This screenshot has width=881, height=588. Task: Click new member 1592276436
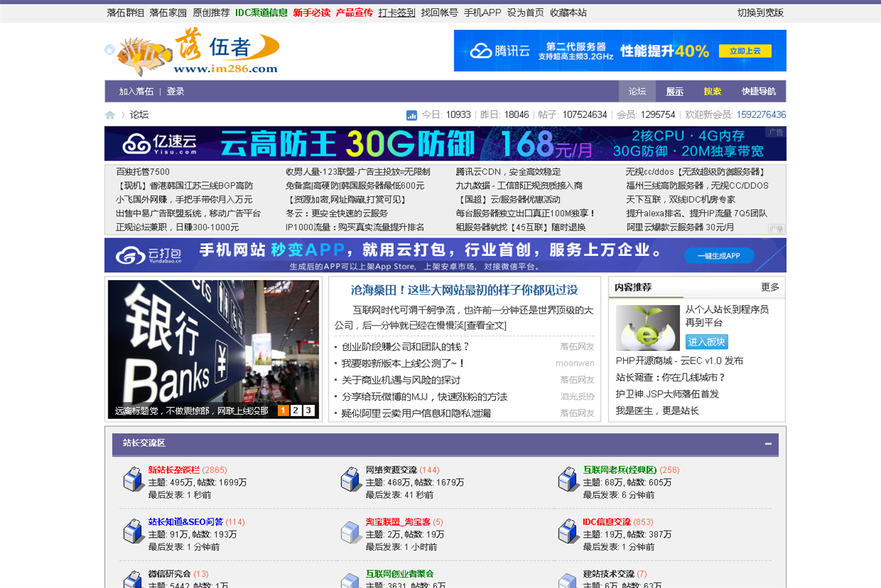[761, 115]
